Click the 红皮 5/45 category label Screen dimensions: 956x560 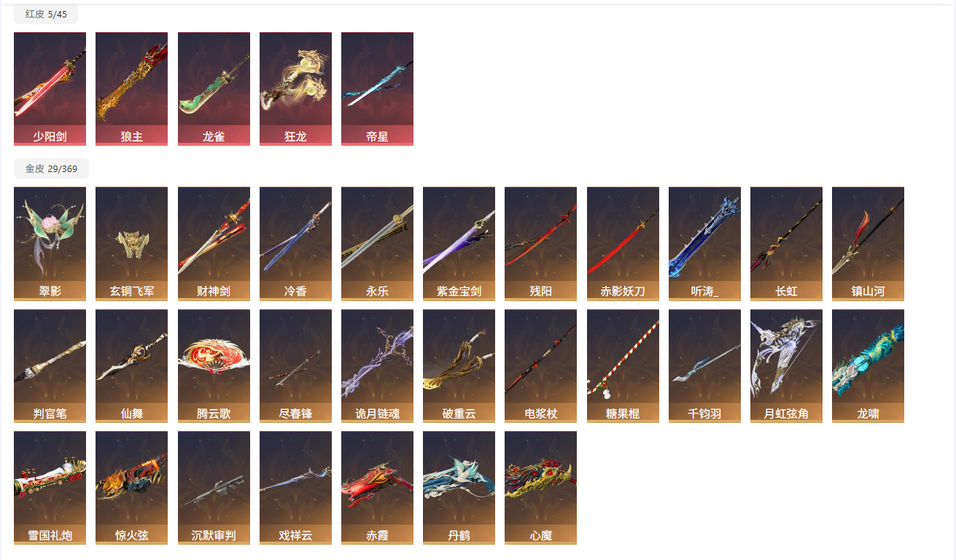coord(46,14)
